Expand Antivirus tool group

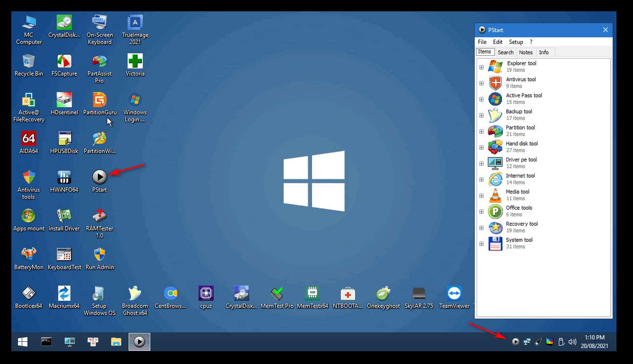point(482,83)
